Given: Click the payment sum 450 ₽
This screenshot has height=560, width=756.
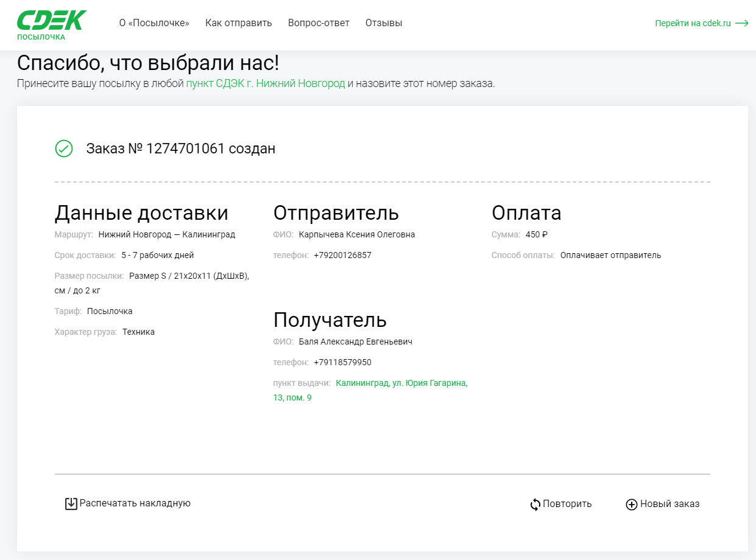Looking at the screenshot, I should click(x=537, y=235).
